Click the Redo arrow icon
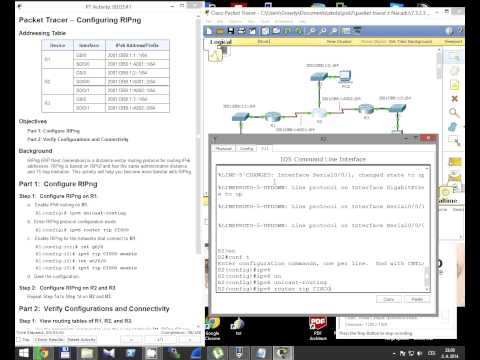480x360 pixels. (x=298, y=31)
